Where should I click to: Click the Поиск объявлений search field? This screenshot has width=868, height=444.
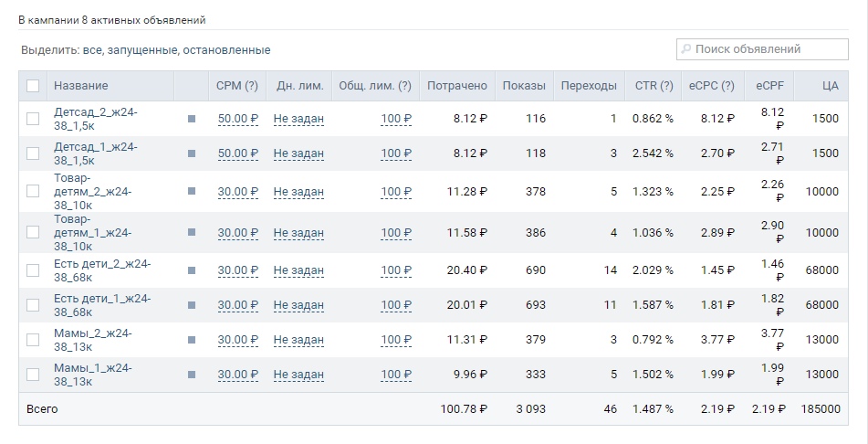[762, 49]
